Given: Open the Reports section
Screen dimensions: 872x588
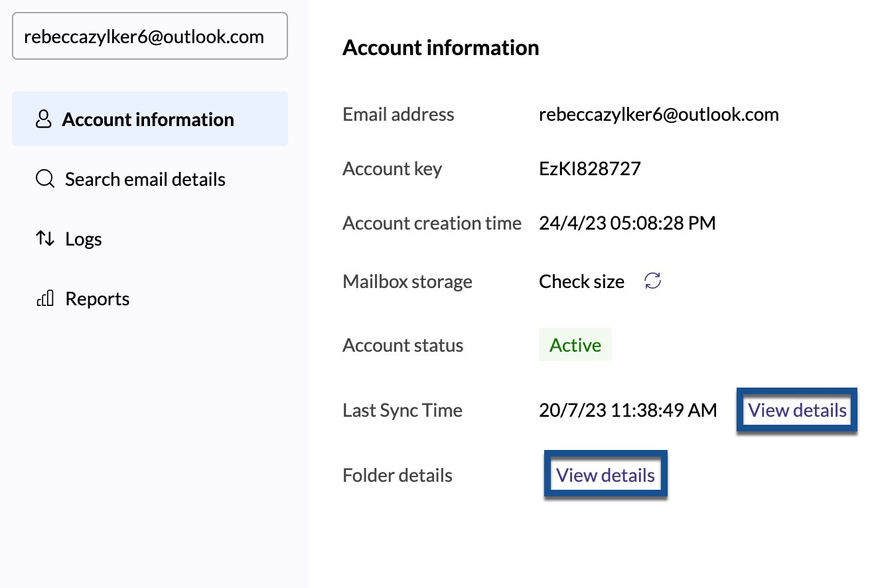Looking at the screenshot, I should (97, 299).
